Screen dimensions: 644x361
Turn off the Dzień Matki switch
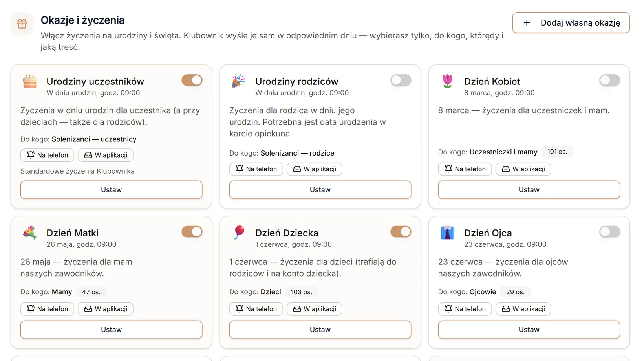192,232
